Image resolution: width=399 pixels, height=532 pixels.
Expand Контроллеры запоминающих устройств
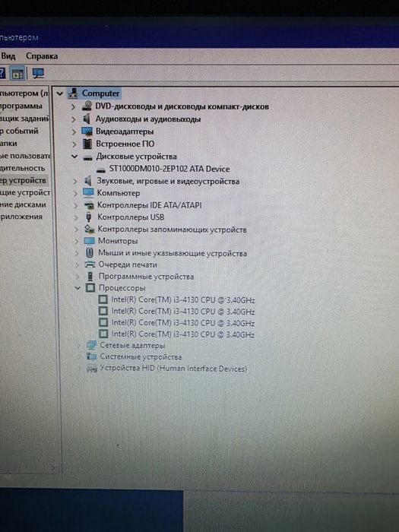point(77,230)
